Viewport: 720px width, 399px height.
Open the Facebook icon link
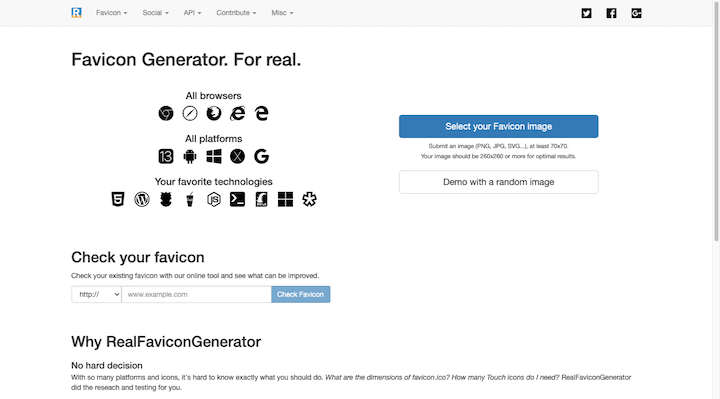pos(611,13)
